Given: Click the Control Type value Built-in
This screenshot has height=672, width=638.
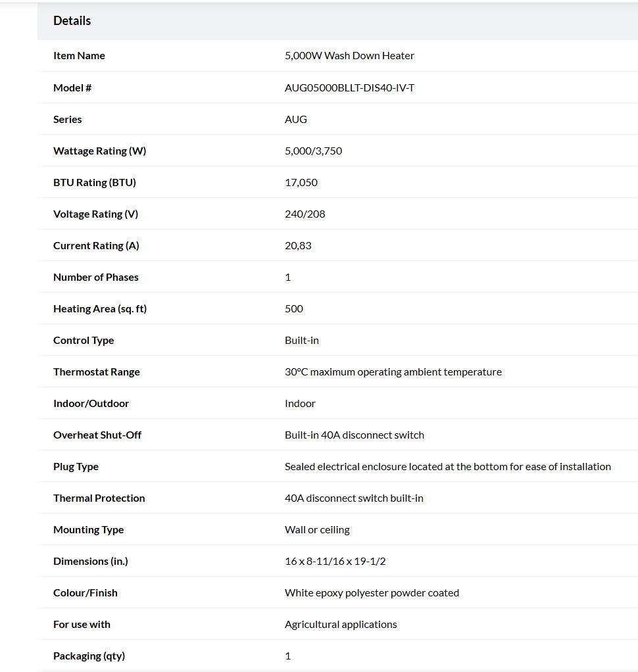Looking at the screenshot, I should (302, 341).
